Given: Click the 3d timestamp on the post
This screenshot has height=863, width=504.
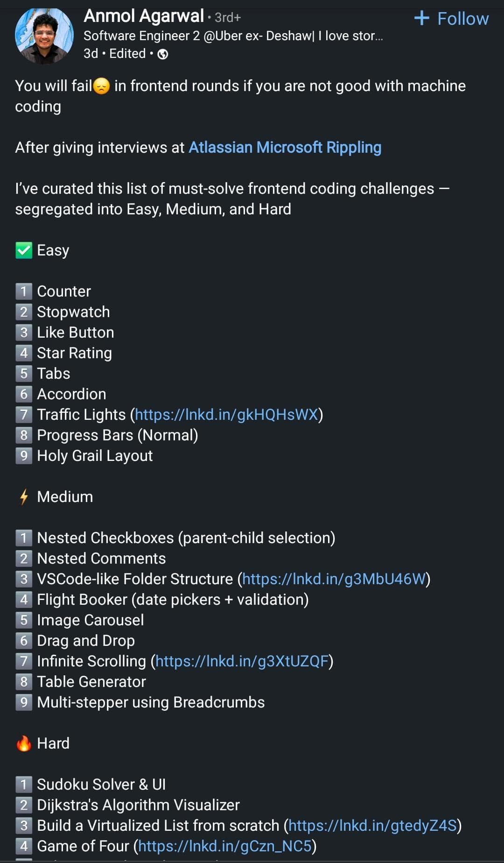Looking at the screenshot, I should [89, 54].
